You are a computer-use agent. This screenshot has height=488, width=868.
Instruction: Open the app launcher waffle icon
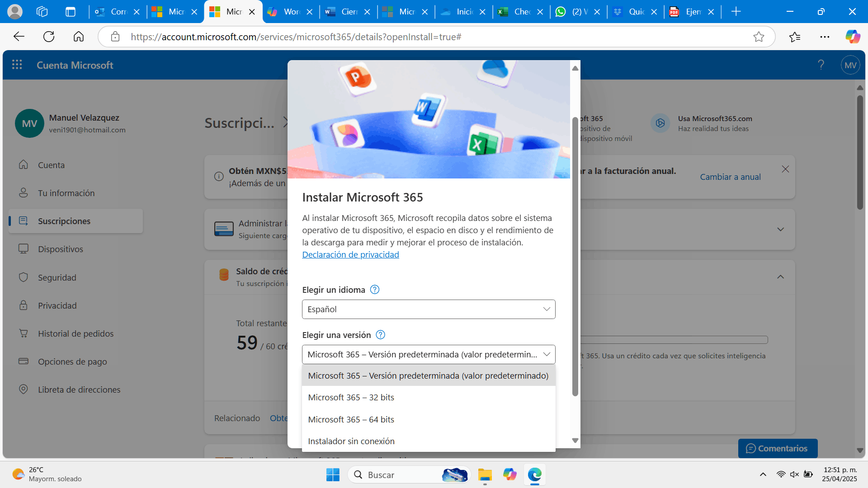(x=17, y=65)
